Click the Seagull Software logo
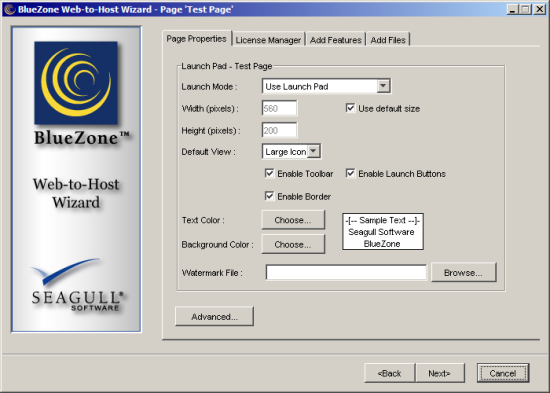Screen dimensions: 550x393 tap(78, 286)
